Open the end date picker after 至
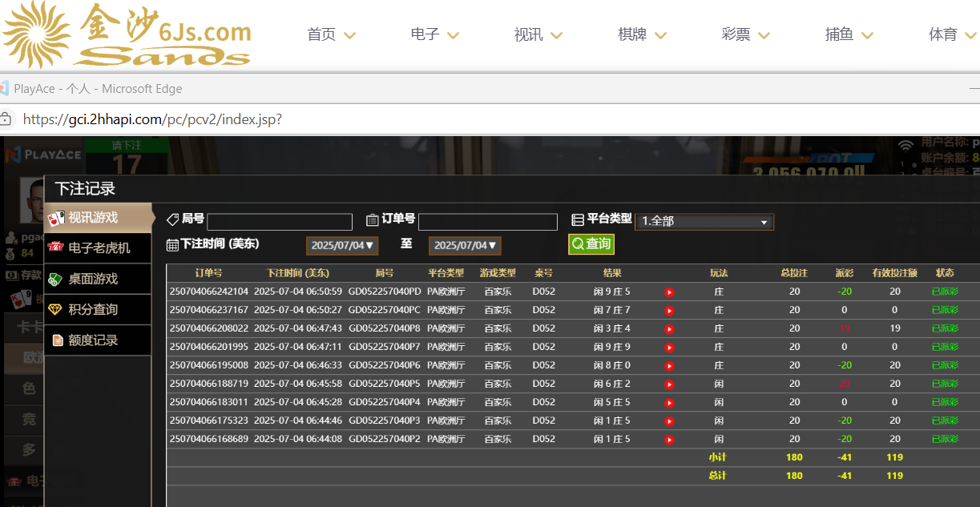The image size is (980, 507). (x=465, y=246)
